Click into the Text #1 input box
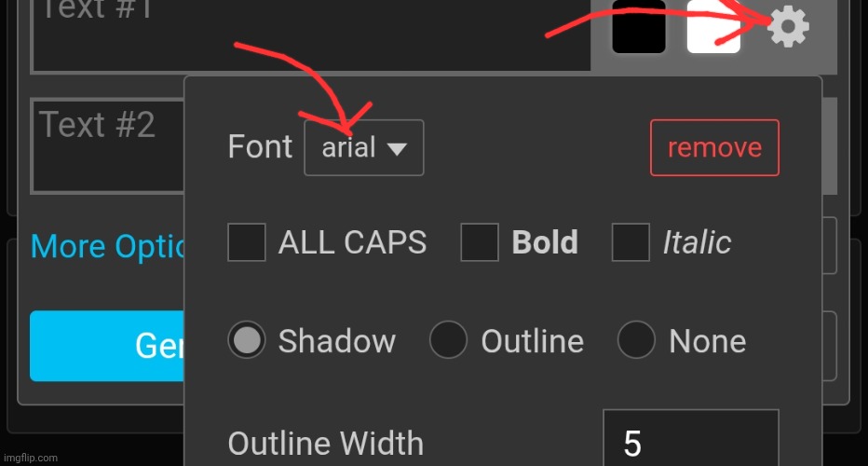The width and height of the screenshot is (868, 466). [x=312, y=35]
